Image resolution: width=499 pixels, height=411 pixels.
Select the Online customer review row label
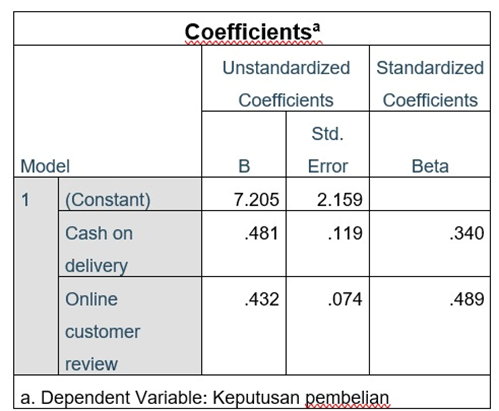(103, 331)
